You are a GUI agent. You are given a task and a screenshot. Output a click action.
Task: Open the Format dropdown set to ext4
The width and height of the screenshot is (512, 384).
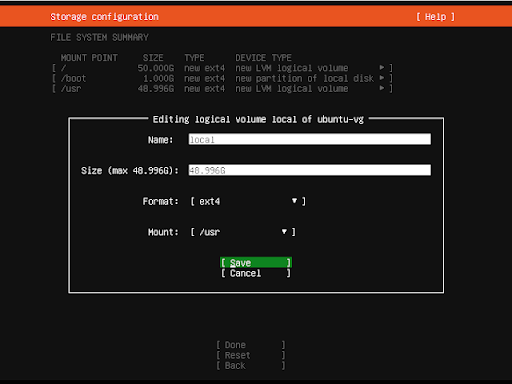(248, 201)
